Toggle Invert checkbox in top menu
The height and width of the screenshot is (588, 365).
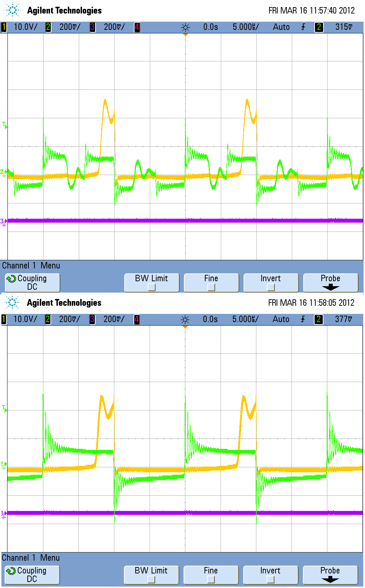tap(271, 287)
